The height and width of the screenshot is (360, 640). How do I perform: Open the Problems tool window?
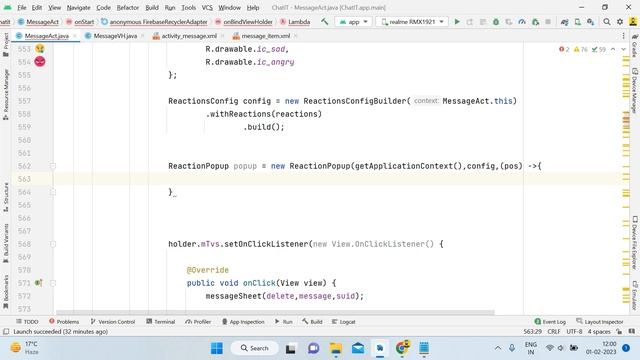tap(64, 322)
